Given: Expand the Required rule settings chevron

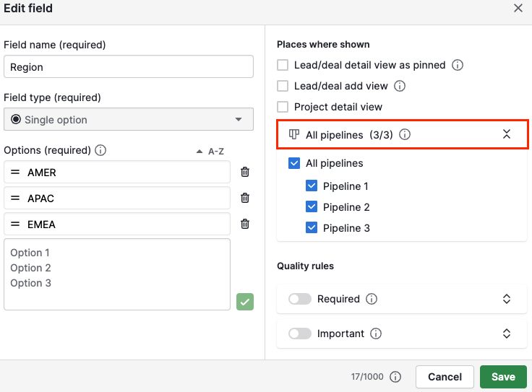Looking at the screenshot, I should [507, 299].
